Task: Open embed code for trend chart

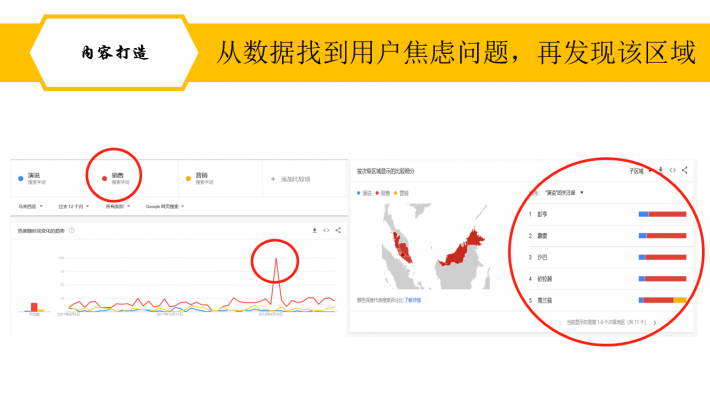Action: [326, 230]
